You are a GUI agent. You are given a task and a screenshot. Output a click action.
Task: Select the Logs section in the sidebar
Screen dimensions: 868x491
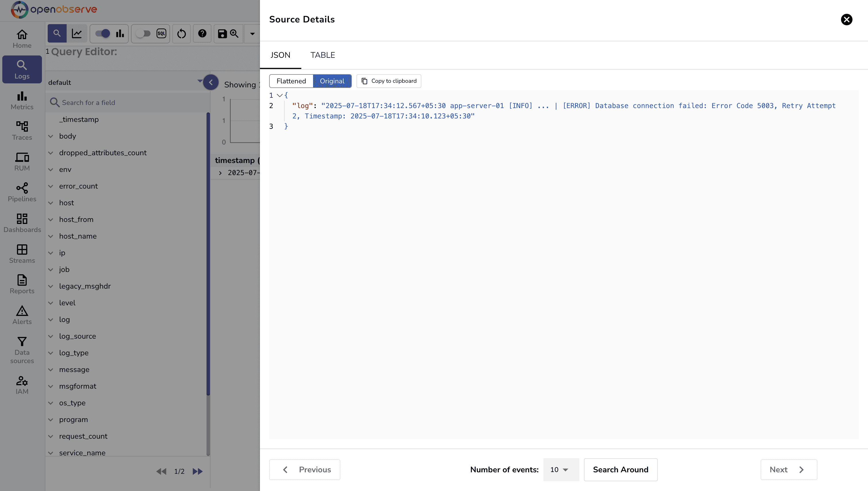tap(22, 69)
